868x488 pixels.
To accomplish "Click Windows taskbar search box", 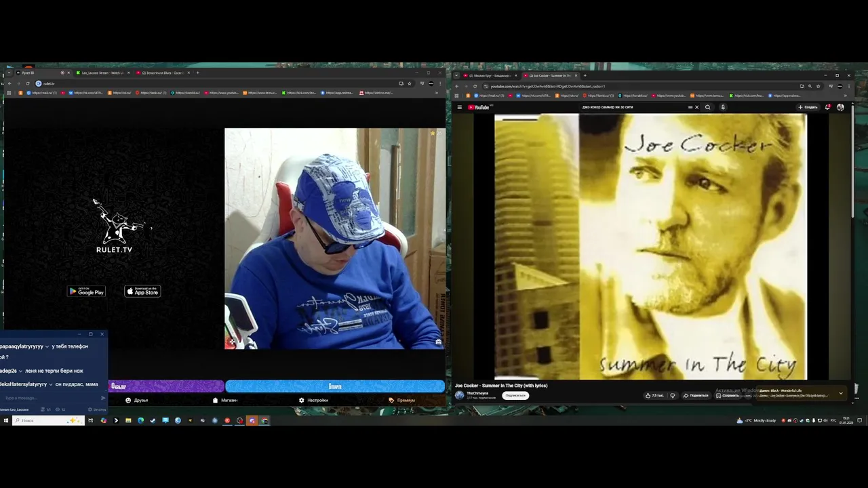I will [x=47, y=421].
